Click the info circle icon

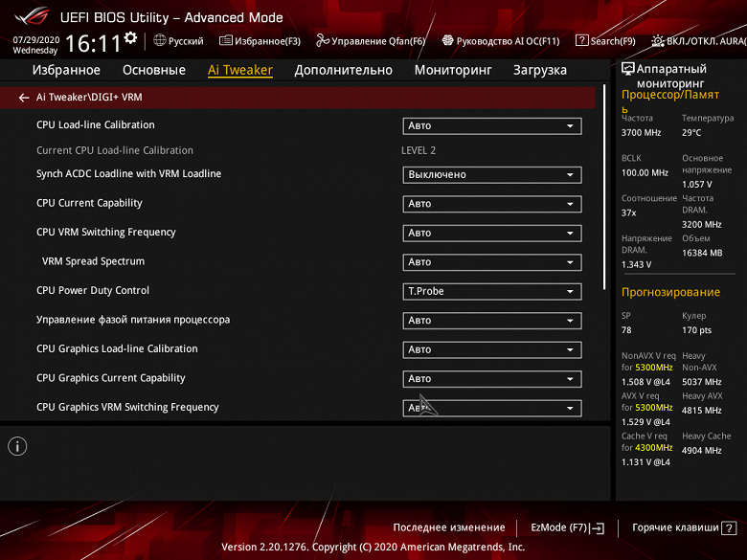[x=17, y=447]
